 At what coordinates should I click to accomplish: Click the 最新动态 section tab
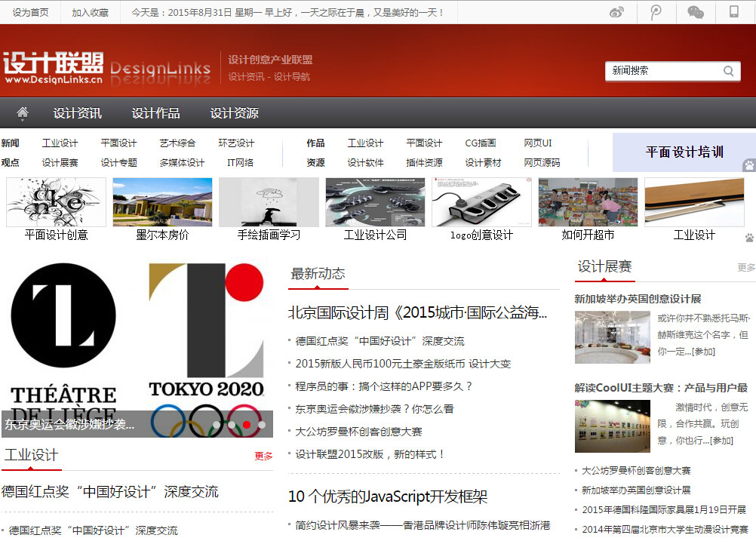tap(318, 275)
